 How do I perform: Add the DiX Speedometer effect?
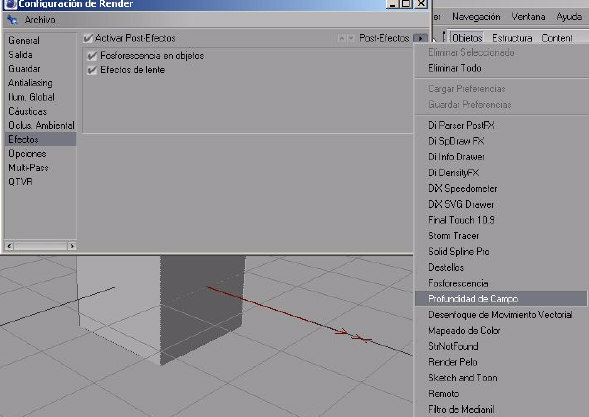[463, 188]
